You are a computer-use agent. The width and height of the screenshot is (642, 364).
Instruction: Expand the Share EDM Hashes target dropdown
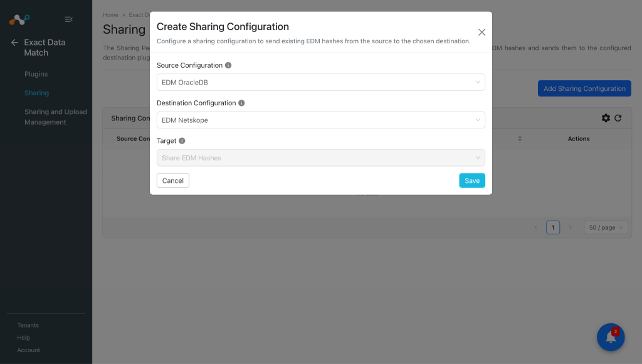point(320,158)
